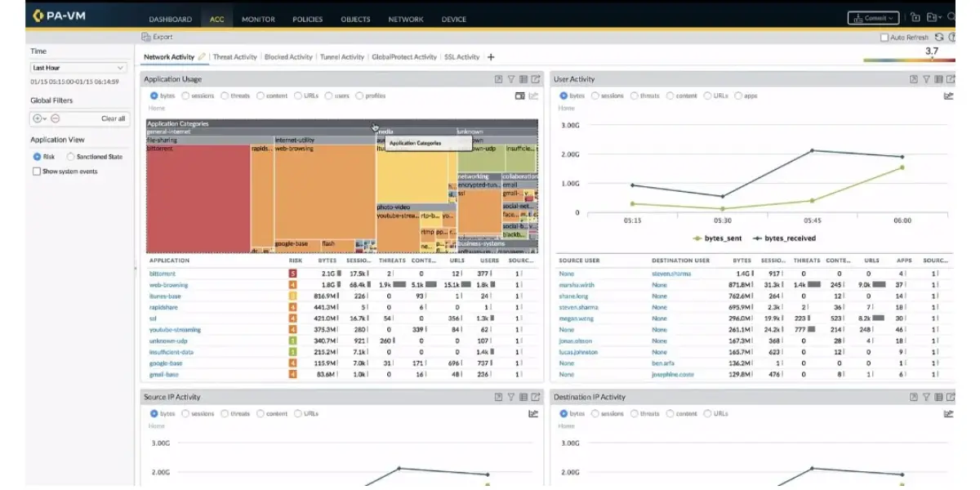Expand the add-filter dropdown arrow
980x490 pixels.
point(45,119)
